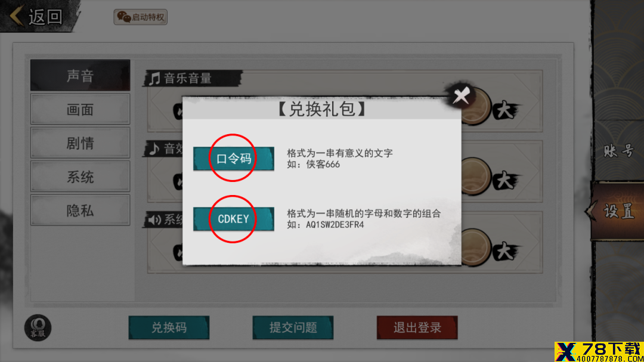Viewport: 644px width, 362px height.
Task: Select the 设置 side menu item
Action: 618,211
